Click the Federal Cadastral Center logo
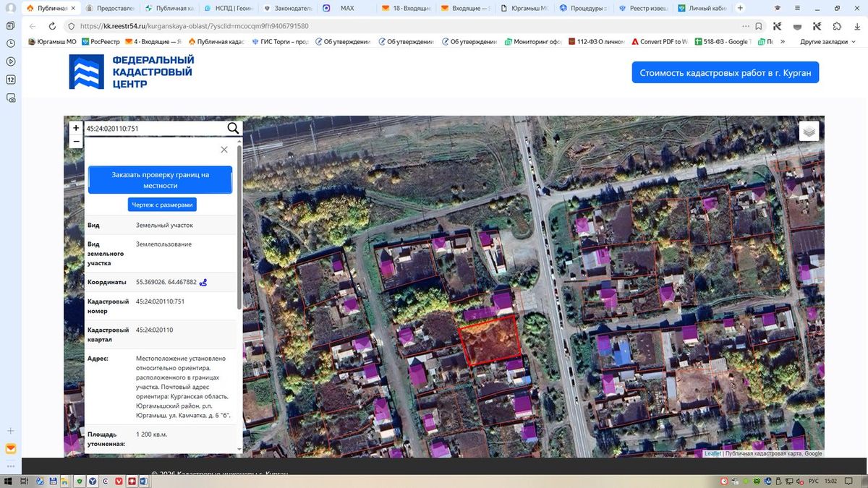 (x=132, y=72)
